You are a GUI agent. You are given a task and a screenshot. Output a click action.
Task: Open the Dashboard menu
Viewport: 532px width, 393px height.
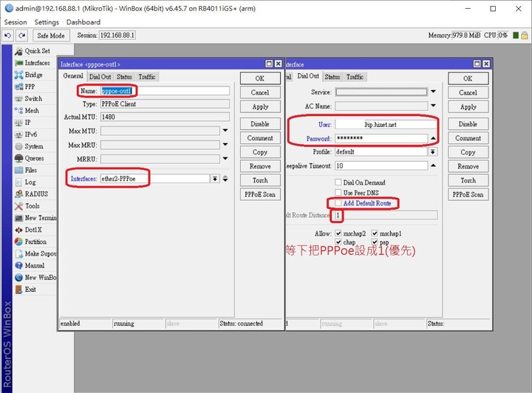coord(83,22)
